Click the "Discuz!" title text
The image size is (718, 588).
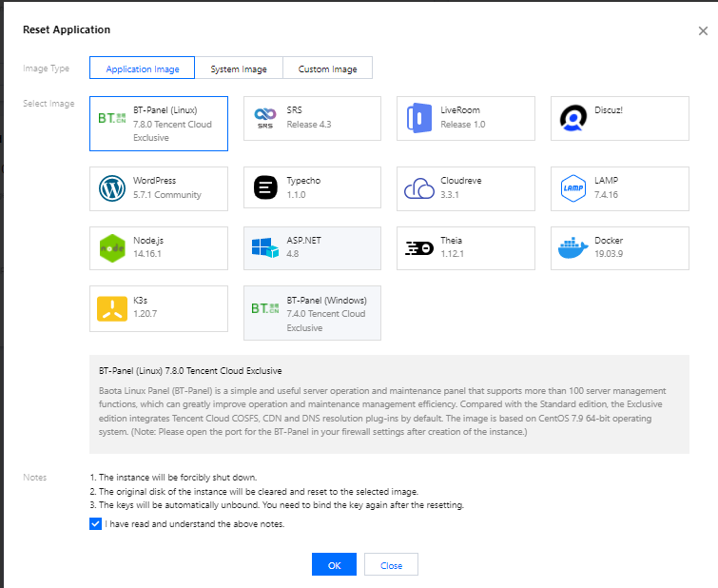point(609,110)
